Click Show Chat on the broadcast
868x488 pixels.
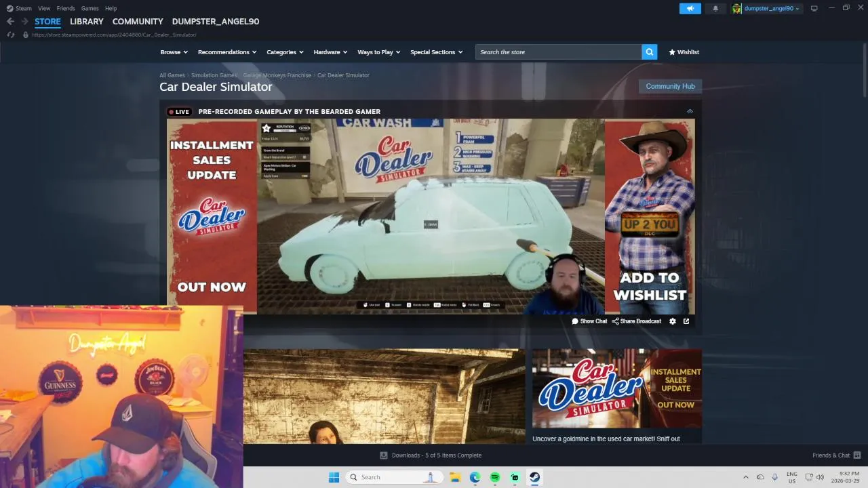point(589,321)
